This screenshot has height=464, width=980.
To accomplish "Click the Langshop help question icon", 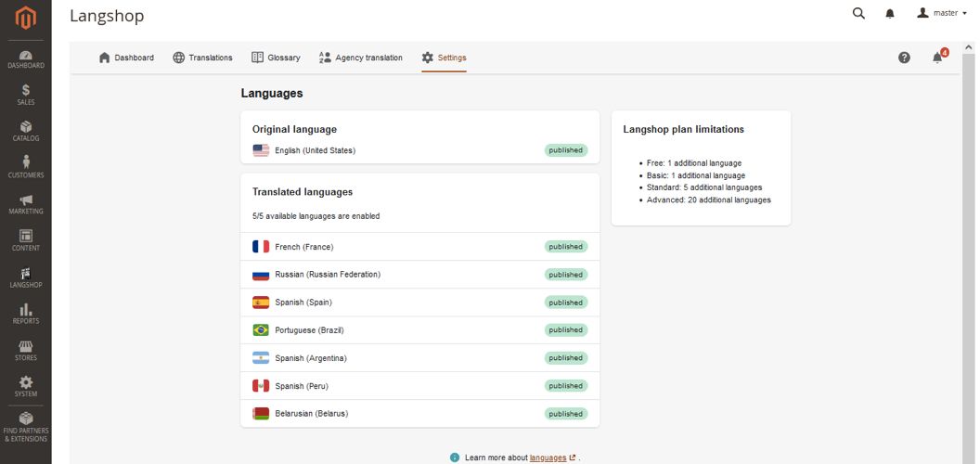I will click(x=904, y=58).
